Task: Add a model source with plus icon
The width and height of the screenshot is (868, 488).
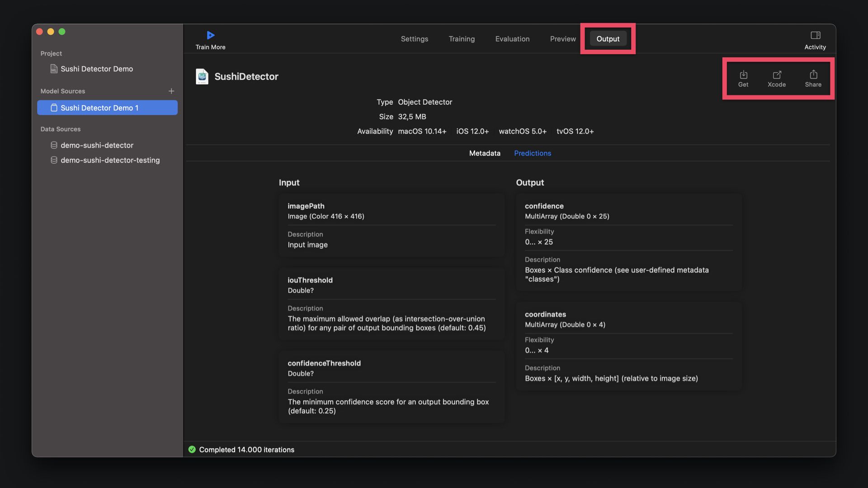Action: point(171,91)
